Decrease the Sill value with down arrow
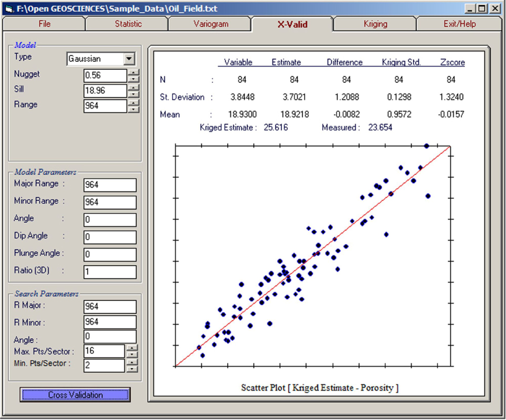Image resolution: width=506 pixels, height=420 pixels. click(x=134, y=94)
